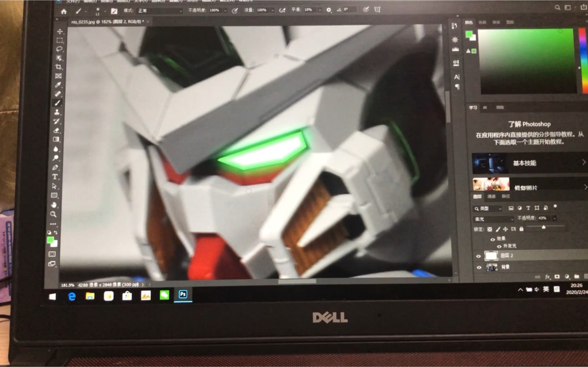Viewport: 588px width, 367px height.
Task: Select the Eraser tool
Action: click(x=56, y=131)
